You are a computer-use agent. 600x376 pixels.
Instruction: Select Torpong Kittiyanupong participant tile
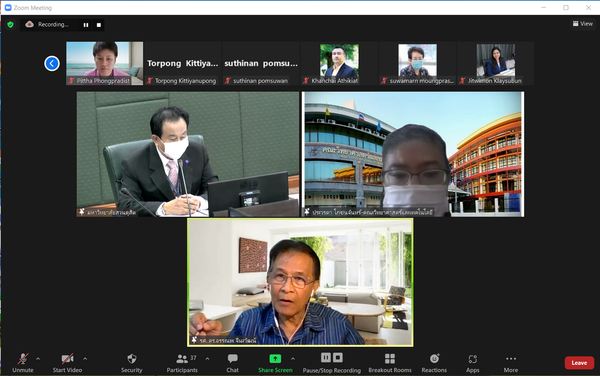coord(183,63)
